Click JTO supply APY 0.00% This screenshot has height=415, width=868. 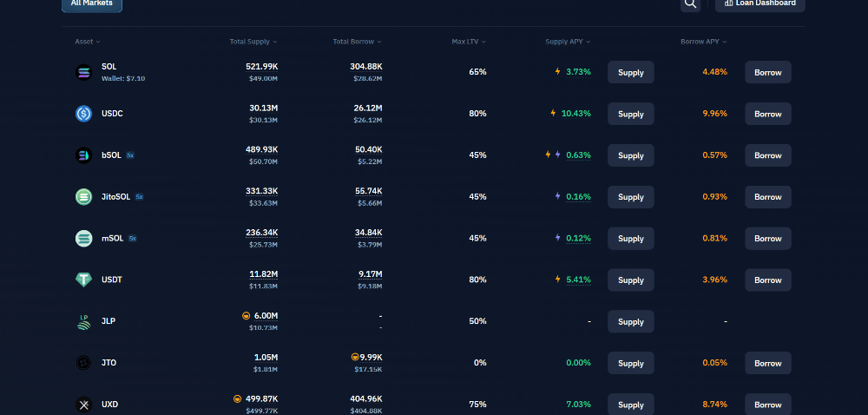pyautogui.click(x=578, y=363)
